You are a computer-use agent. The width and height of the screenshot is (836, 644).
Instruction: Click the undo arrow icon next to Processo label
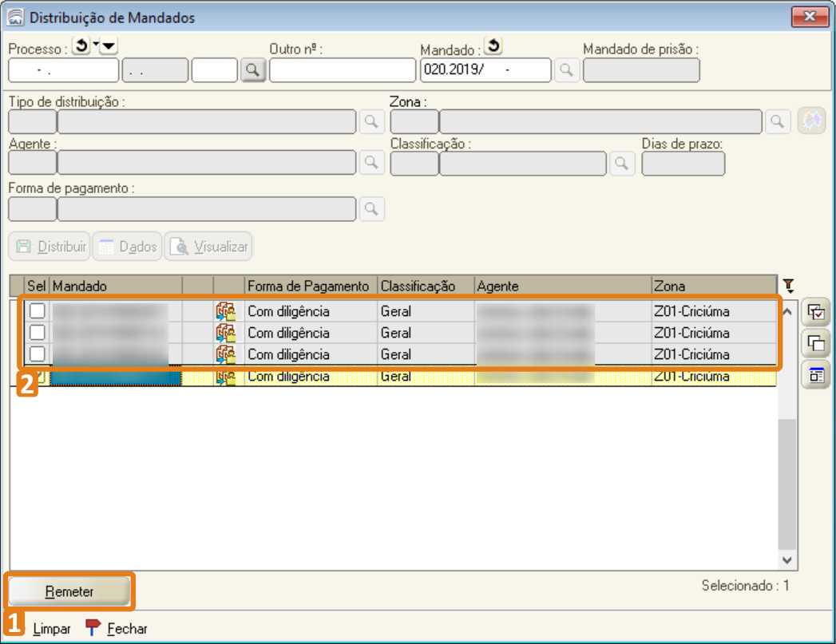coord(81,47)
